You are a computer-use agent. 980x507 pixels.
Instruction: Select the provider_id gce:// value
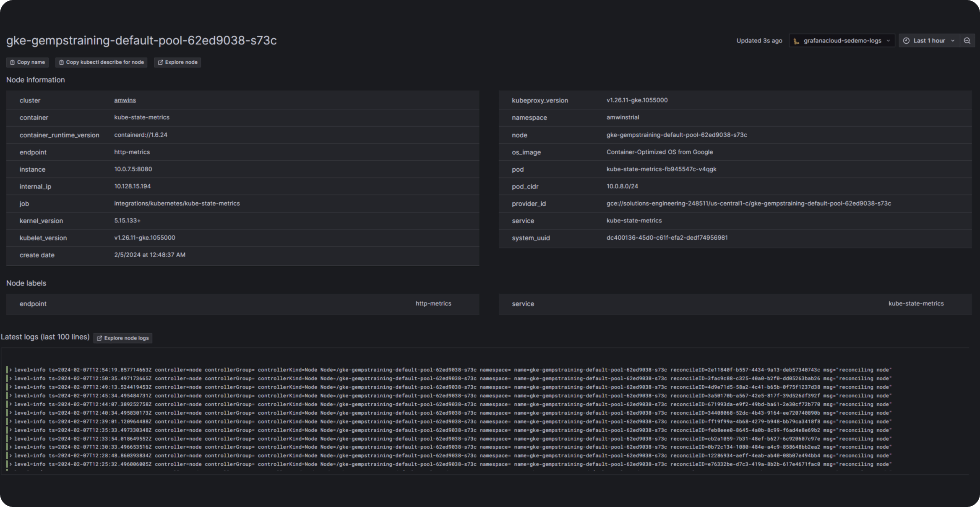749,204
